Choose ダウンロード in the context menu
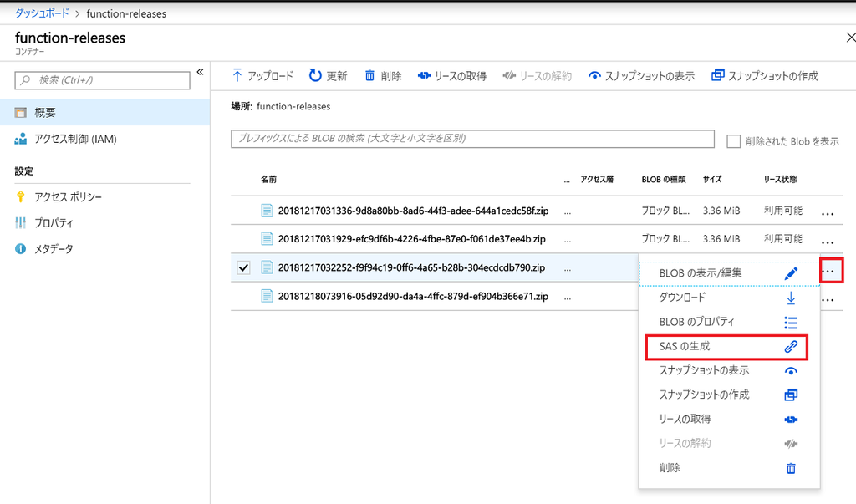Image resolution: width=856 pixels, height=504 pixels. (x=729, y=298)
